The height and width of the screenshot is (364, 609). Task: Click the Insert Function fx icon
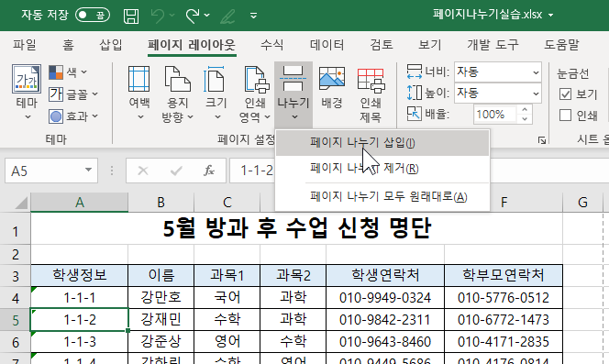tap(209, 171)
